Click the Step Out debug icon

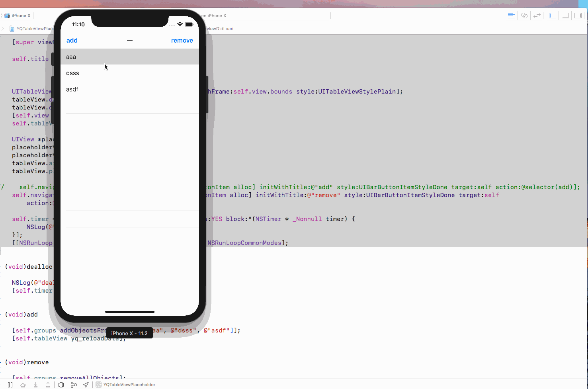coord(48,385)
